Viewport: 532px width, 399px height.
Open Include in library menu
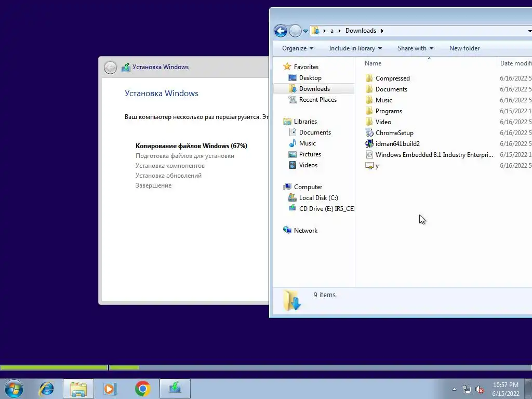tap(355, 48)
